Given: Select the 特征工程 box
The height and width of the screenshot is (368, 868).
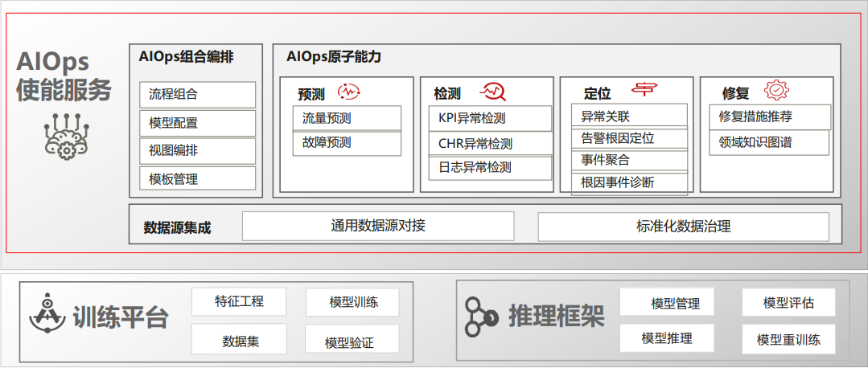Looking at the screenshot, I should coord(239,301).
